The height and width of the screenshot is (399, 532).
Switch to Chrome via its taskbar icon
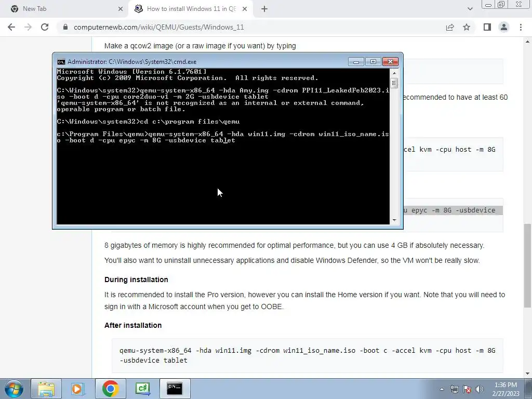point(110,389)
